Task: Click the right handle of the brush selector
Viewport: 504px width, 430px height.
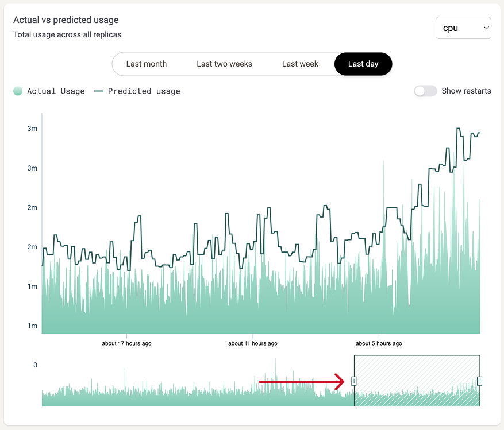Action: [x=480, y=380]
